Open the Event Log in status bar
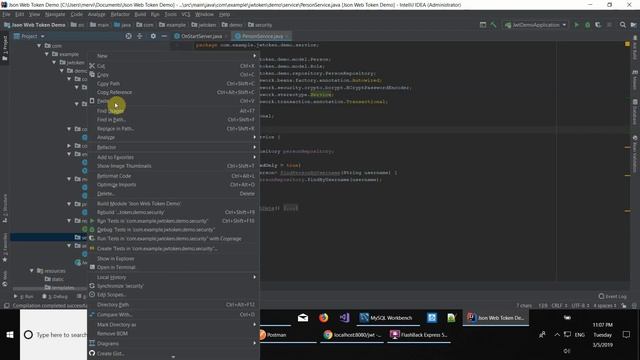 click(613, 296)
